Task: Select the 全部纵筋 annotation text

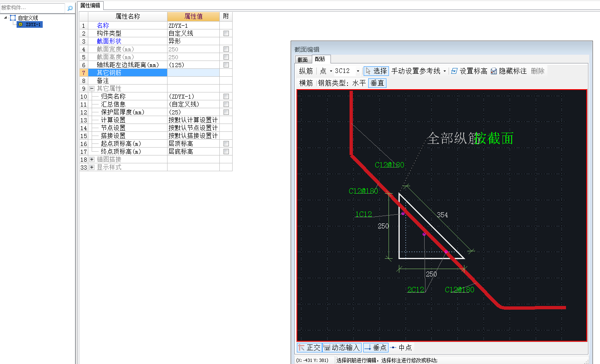Action: coord(454,138)
